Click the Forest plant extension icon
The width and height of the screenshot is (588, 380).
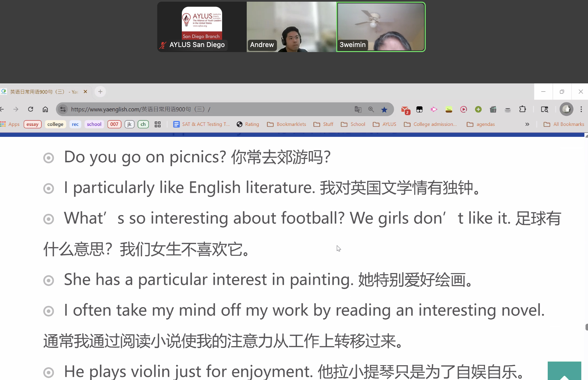[449, 109]
